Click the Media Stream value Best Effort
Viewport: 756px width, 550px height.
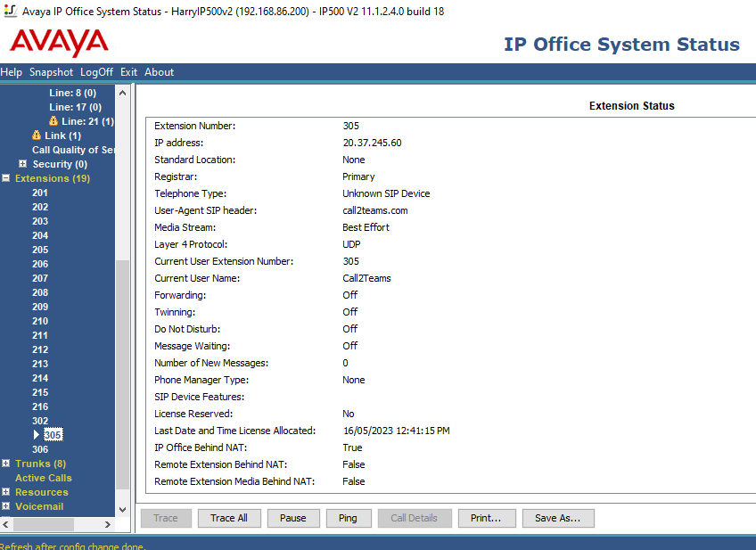pos(366,227)
